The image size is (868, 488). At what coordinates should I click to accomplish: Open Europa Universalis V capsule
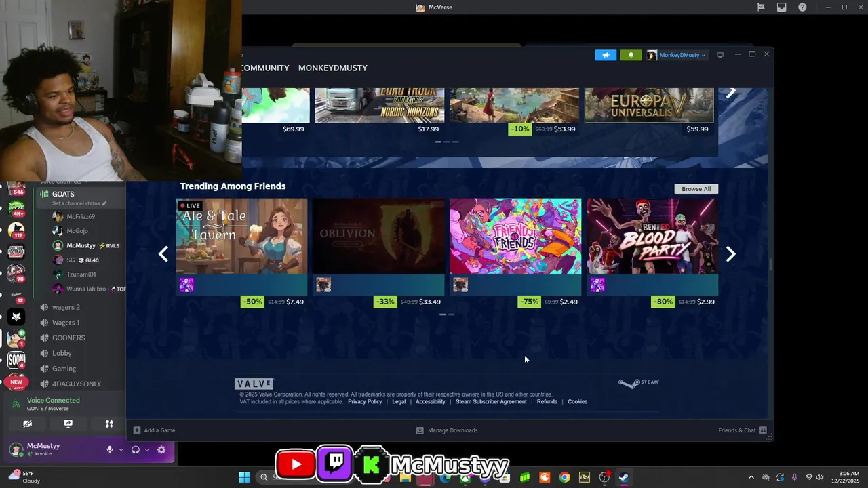(x=649, y=105)
